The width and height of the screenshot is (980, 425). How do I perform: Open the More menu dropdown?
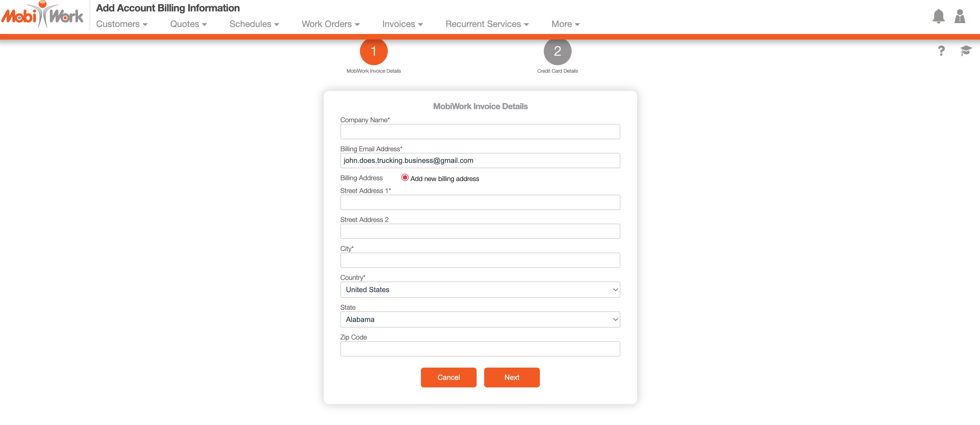coord(565,24)
